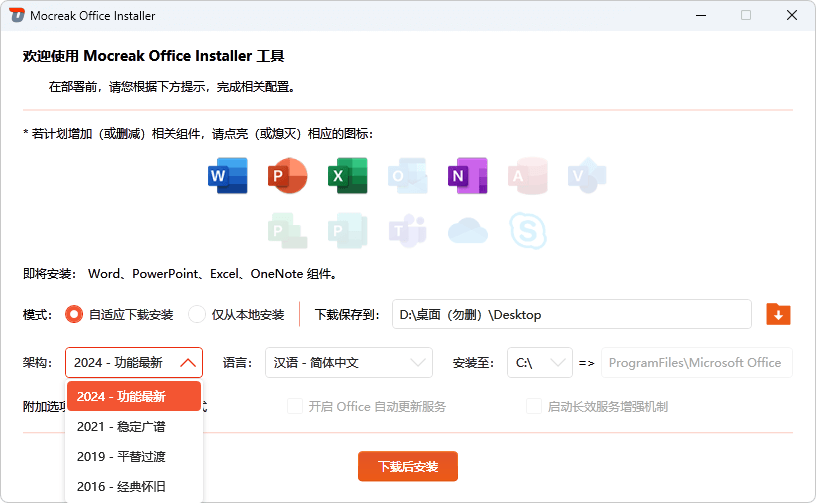Viewport: 816px width, 503px height.
Task: Enable the Skype component icon
Action: point(527,231)
